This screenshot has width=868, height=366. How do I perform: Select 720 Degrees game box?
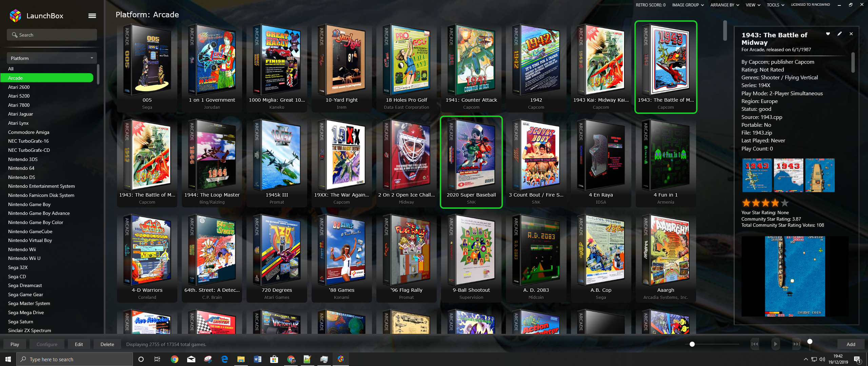pos(277,257)
